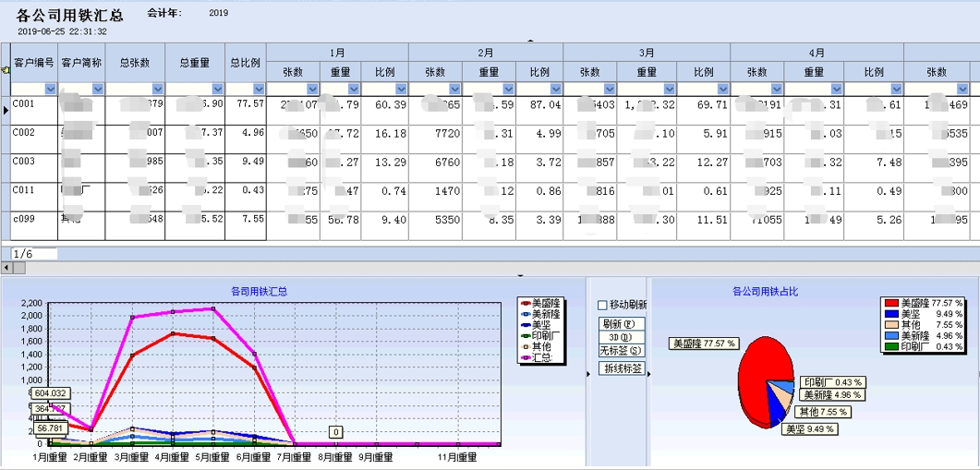Select the C002 customer code cell
The image size is (980, 470).
click(x=34, y=139)
